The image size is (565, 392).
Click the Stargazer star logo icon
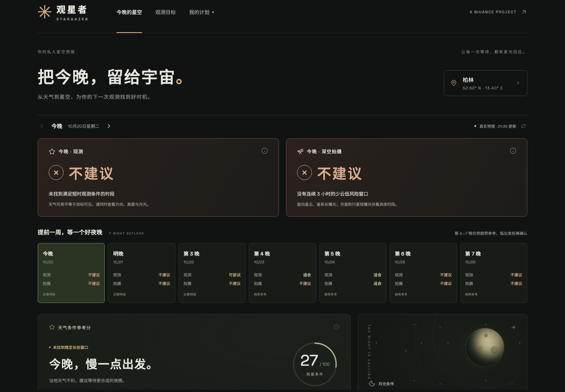pyautogui.click(x=44, y=12)
